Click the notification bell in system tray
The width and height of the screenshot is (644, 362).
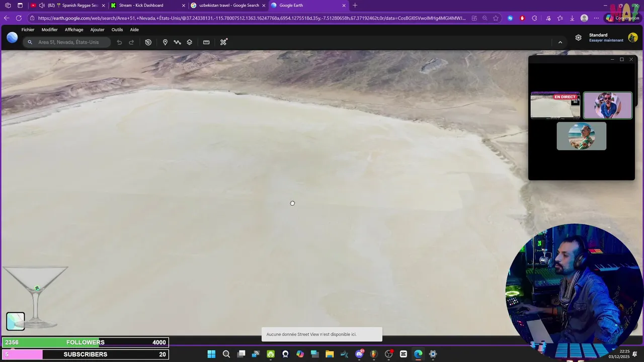635,354
